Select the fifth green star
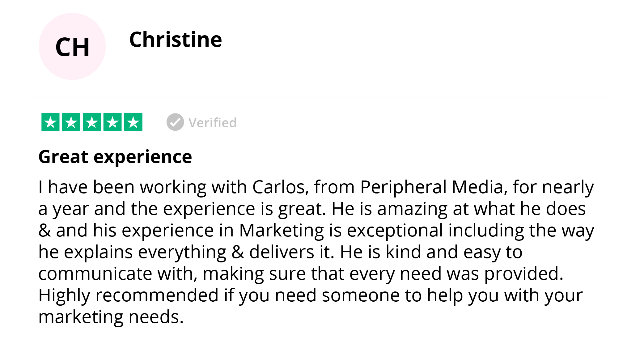The image size is (644, 361). [133, 122]
